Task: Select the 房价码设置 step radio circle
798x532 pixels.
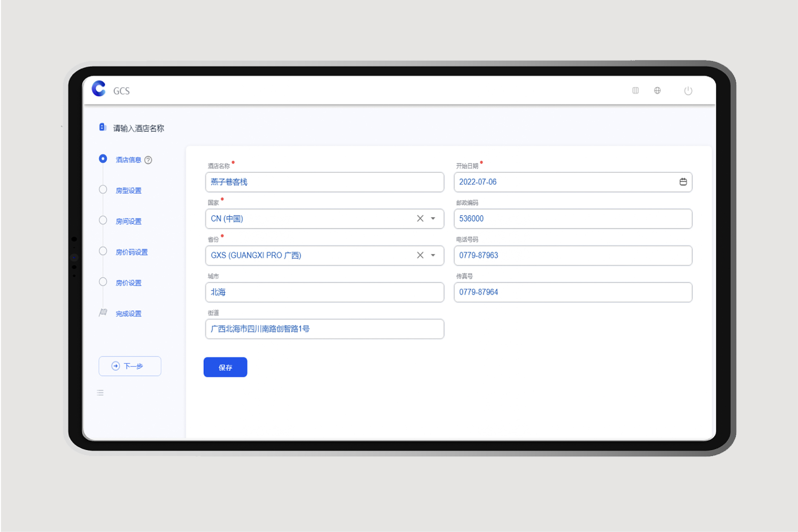Action: [103, 251]
